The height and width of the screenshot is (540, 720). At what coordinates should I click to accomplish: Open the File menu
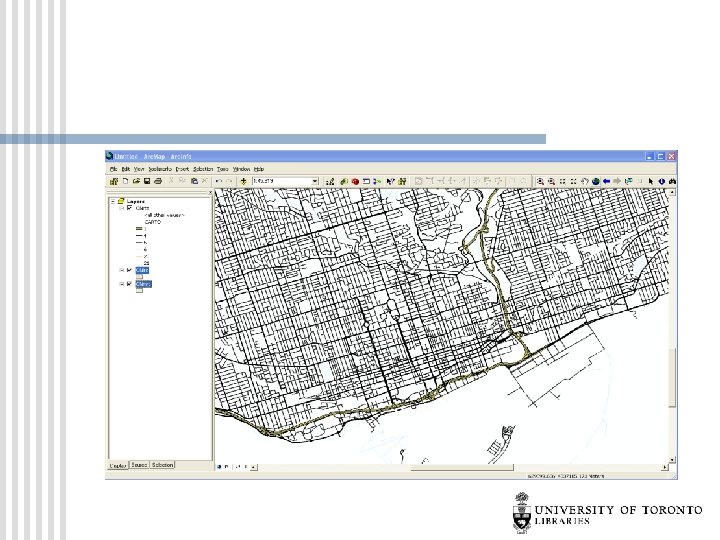point(113,169)
